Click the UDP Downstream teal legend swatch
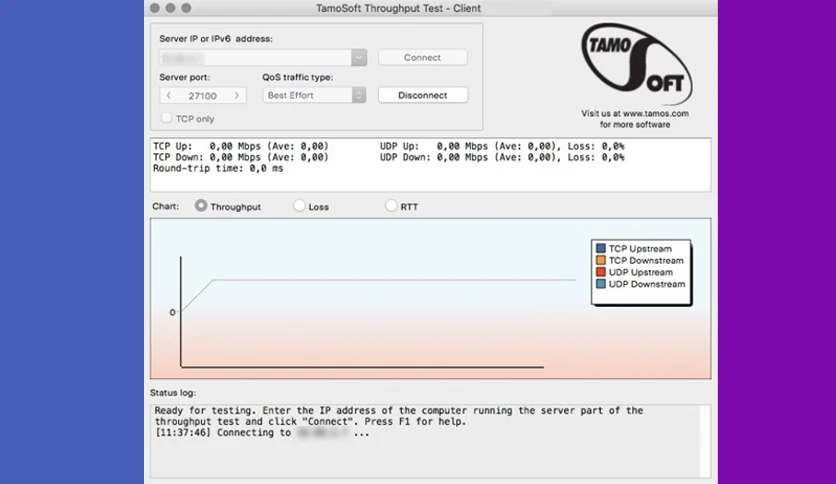The image size is (836, 484). (x=600, y=284)
